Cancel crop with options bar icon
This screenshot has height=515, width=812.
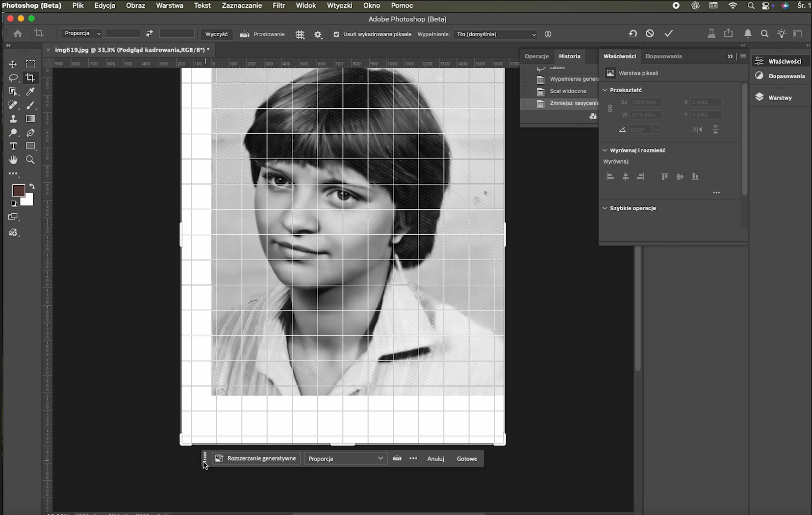tap(650, 33)
